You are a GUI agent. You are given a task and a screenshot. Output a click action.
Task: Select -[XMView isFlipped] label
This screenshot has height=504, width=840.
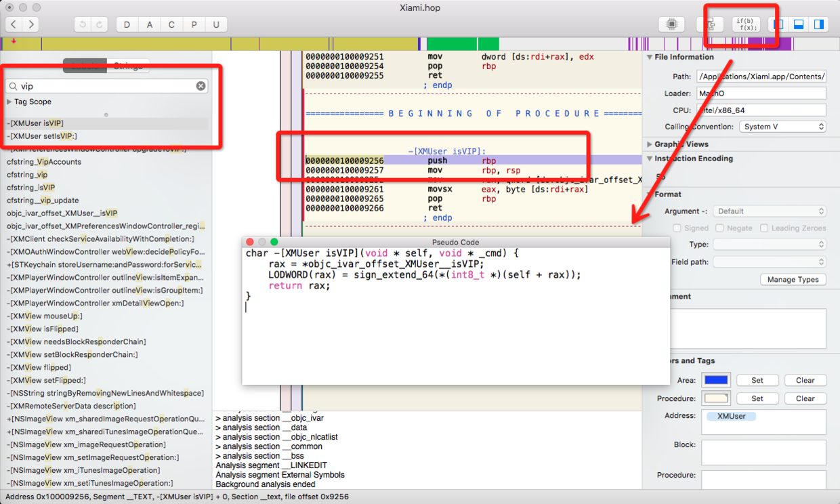click(42, 329)
